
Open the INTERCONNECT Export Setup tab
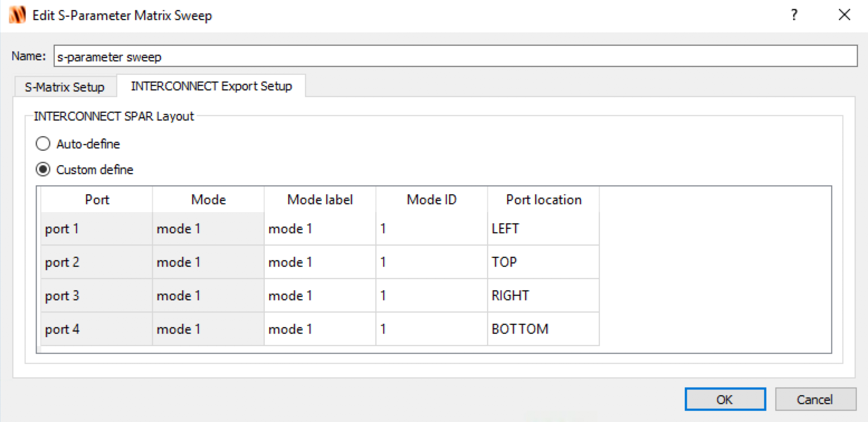pyautogui.click(x=211, y=86)
